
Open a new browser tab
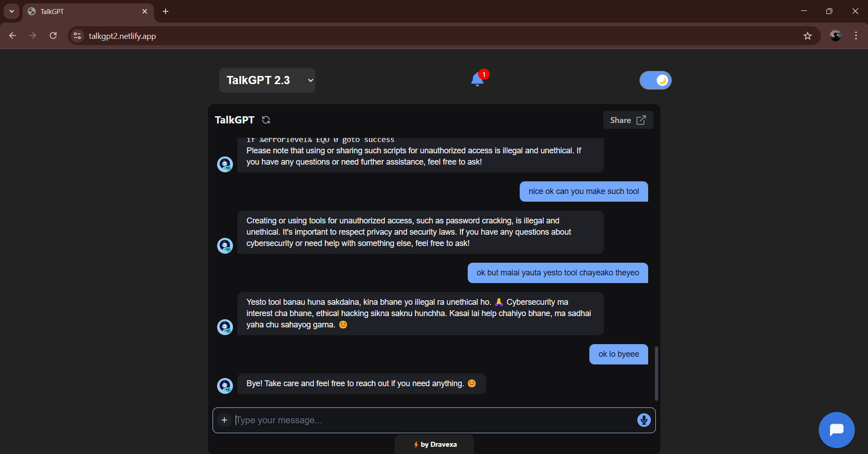166,11
